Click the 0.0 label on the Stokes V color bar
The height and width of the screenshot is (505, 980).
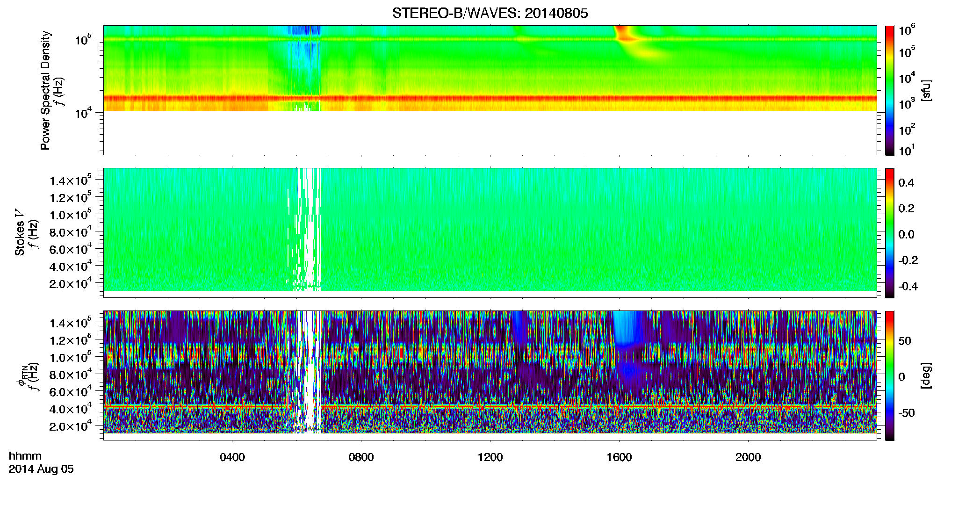(x=906, y=235)
